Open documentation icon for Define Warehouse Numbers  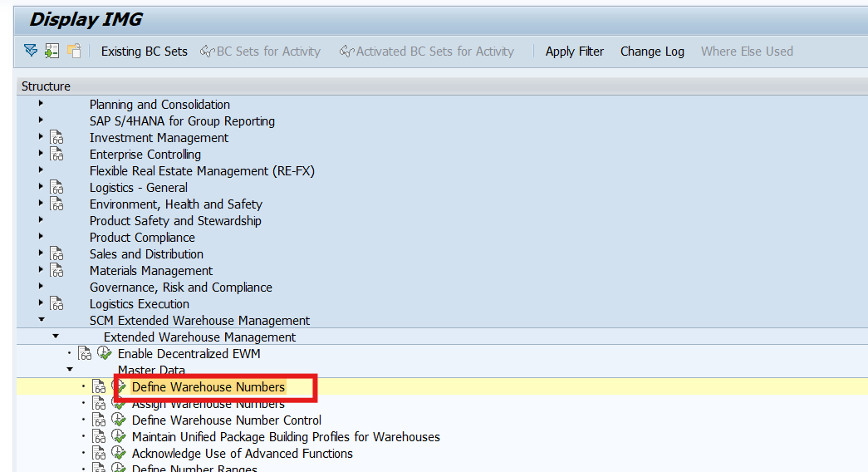(x=99, y=386)
